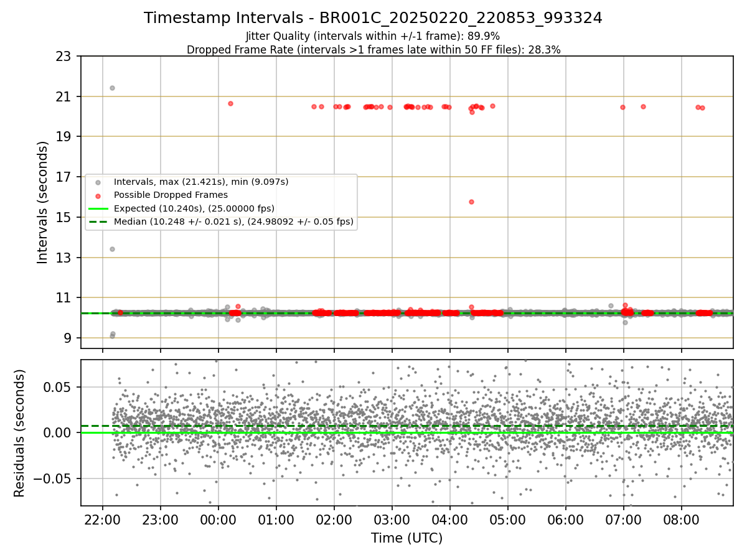
Task: Select the Dropped Frame Rate 28.3% subtitle line
Action: 374,50
